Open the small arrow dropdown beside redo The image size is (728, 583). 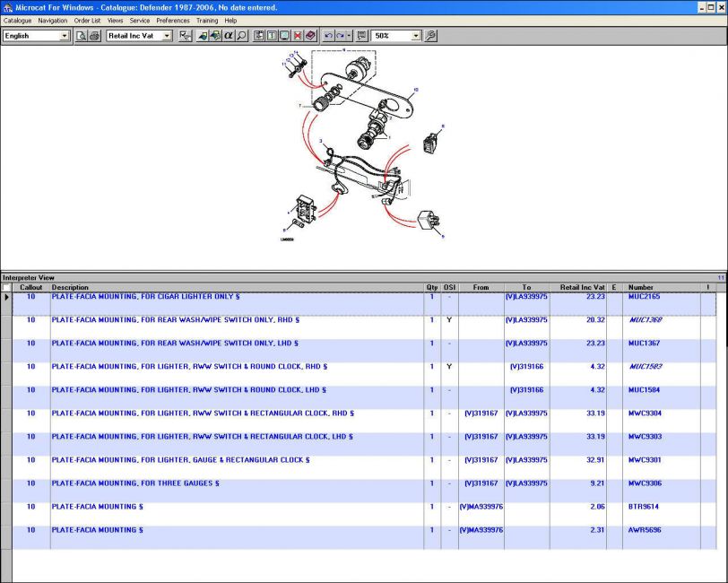point(349,36)
